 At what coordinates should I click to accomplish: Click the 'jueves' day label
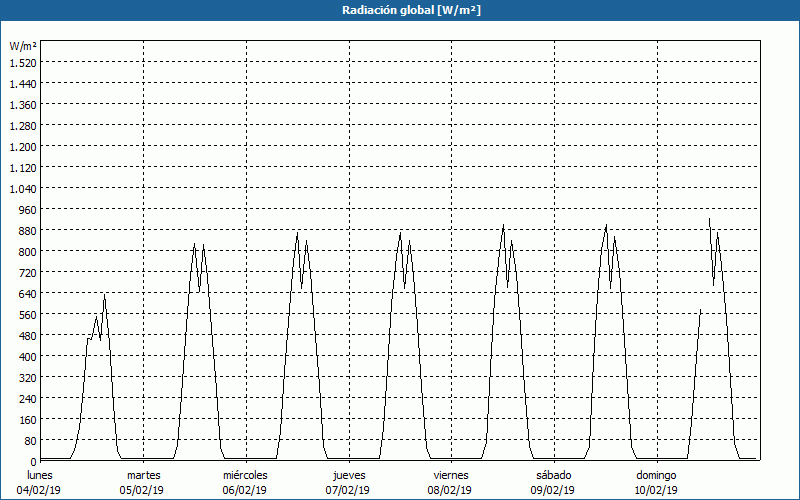coord(349,475)
